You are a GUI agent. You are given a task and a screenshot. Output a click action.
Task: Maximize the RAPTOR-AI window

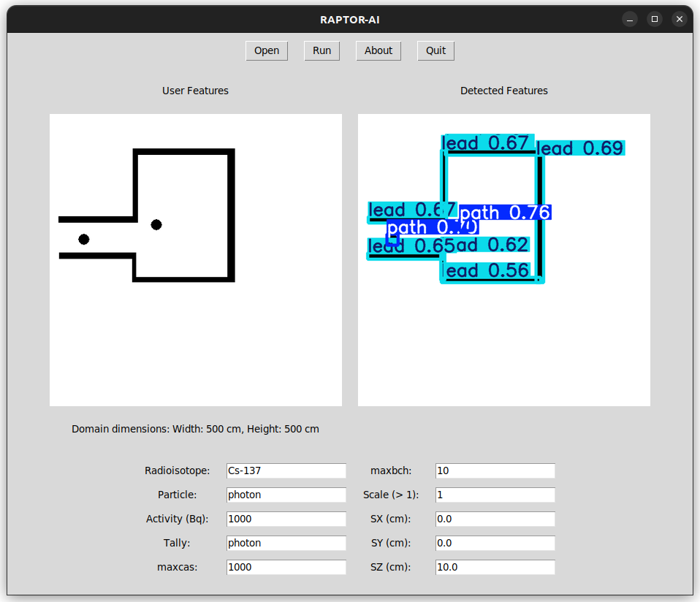[x=655, y=20]
